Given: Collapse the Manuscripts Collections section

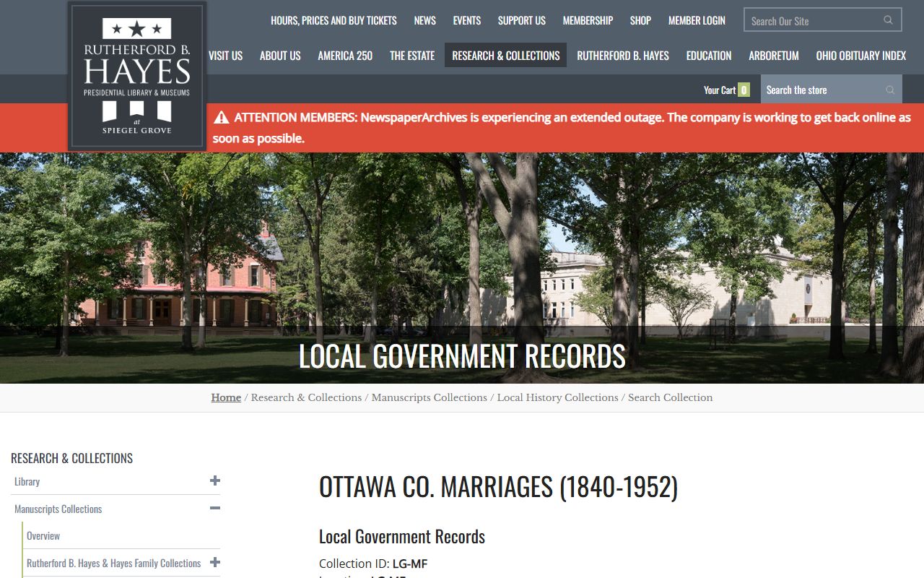Looking at the screenshot, I should [x=214, y=508].
